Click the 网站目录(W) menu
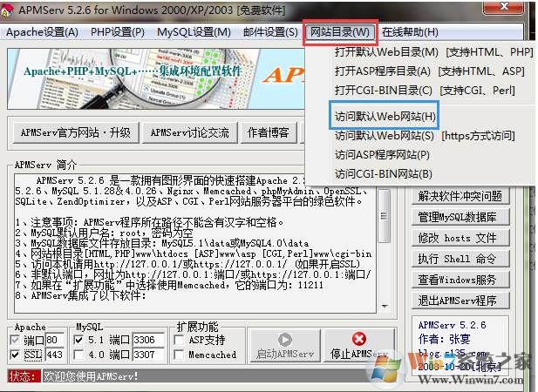Viewport: 538px width, 392px height. [x=340, y=32]
